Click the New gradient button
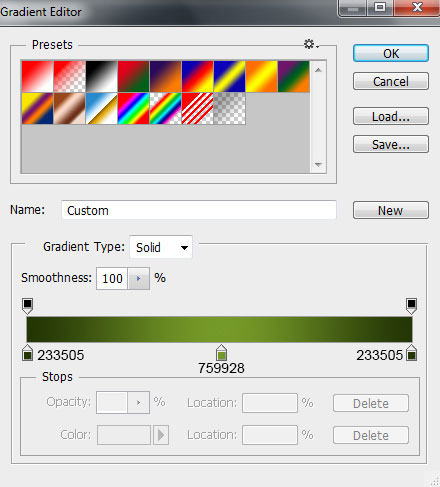 (391, 210)
